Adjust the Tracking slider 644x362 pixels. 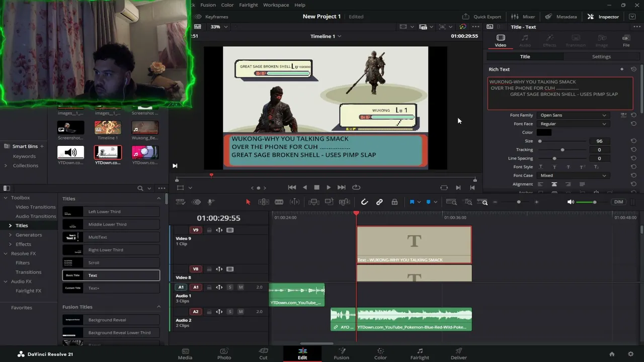[x=562, y=150]
